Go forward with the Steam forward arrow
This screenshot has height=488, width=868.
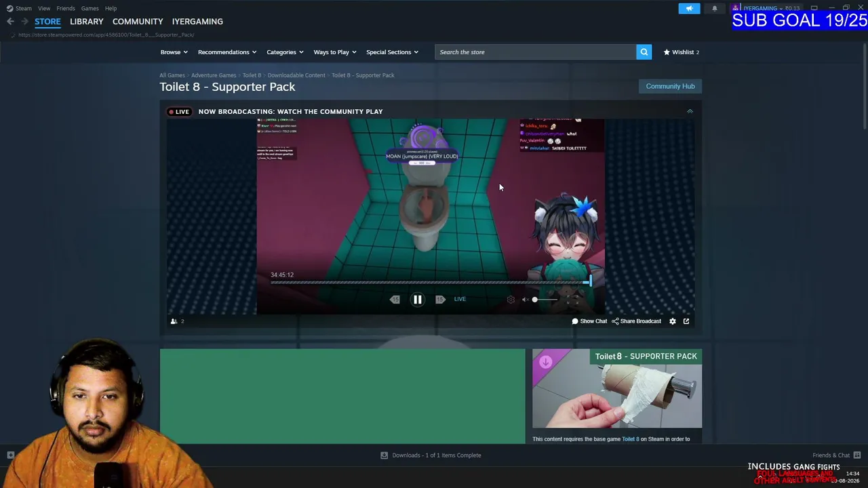coord(24,22)
